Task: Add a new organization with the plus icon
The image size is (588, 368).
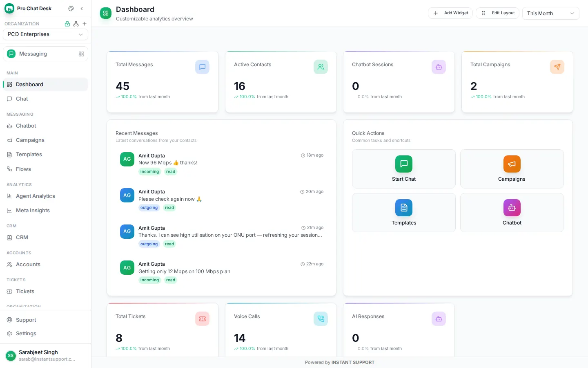Action: click(x=85, y=24)
